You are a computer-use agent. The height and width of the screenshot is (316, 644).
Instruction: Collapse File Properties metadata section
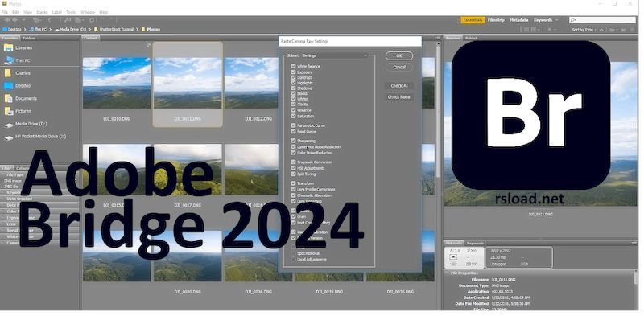[448, 273]
